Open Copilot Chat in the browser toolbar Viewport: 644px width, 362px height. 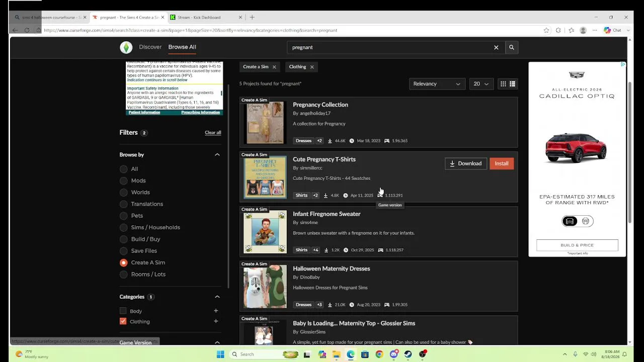coord(613,30)
